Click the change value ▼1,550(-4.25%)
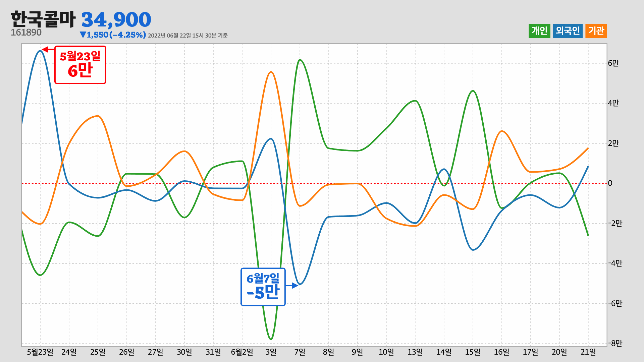This screenshot has height=362, width=644. pos(113,35)
